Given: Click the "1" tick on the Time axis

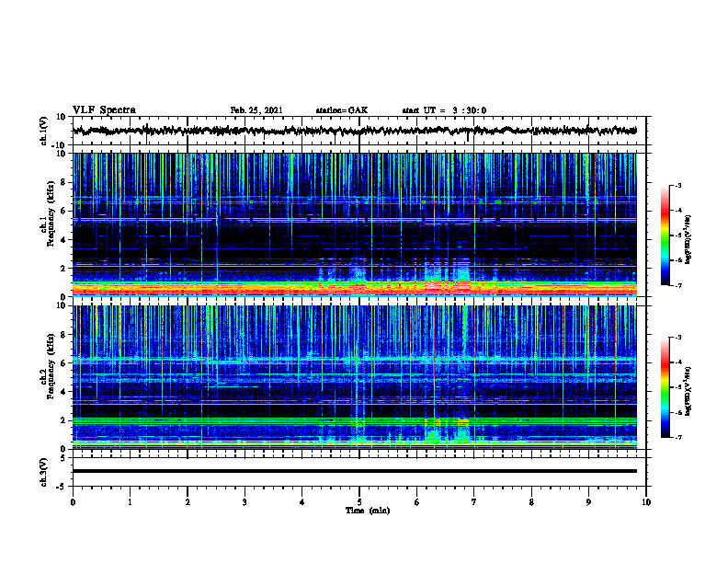Looking at the screenshot, I should coord(130,502).
